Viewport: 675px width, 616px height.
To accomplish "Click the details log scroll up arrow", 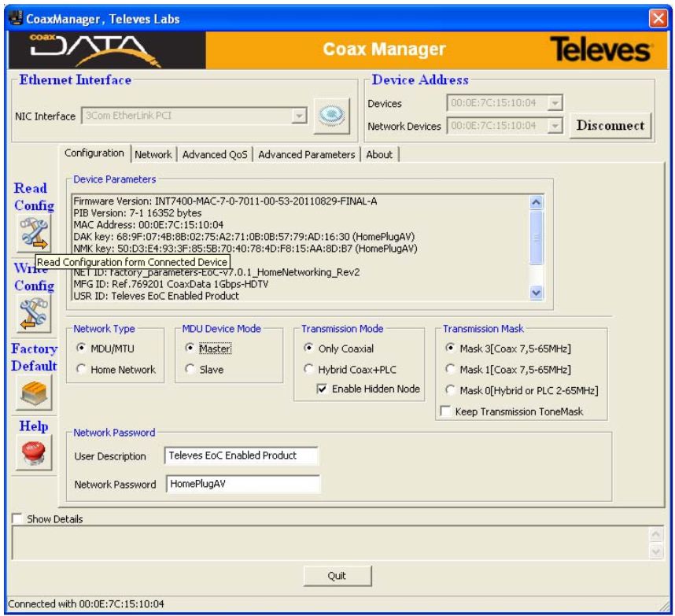I will 655,534.
